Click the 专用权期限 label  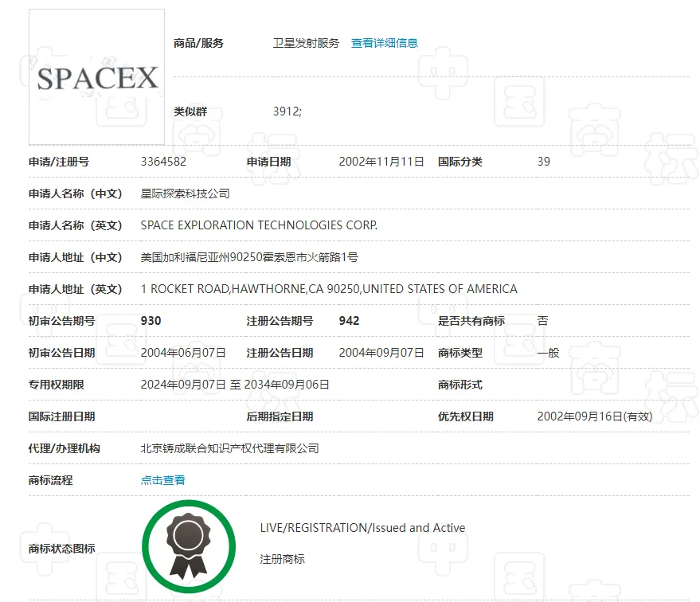(57, 385)
